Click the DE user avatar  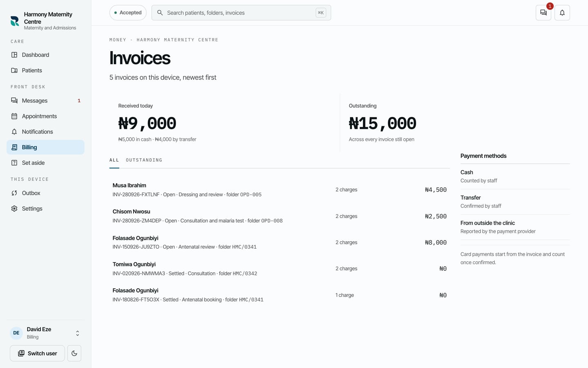16,333
